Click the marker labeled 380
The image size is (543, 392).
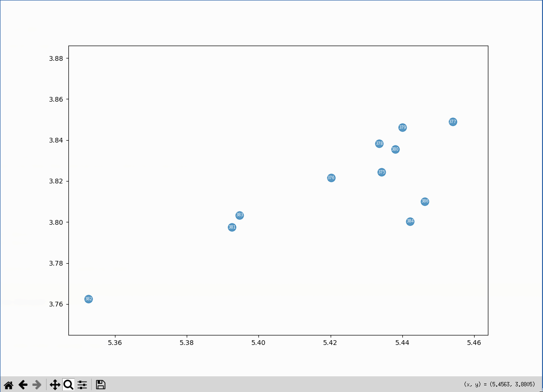(395, 149)
